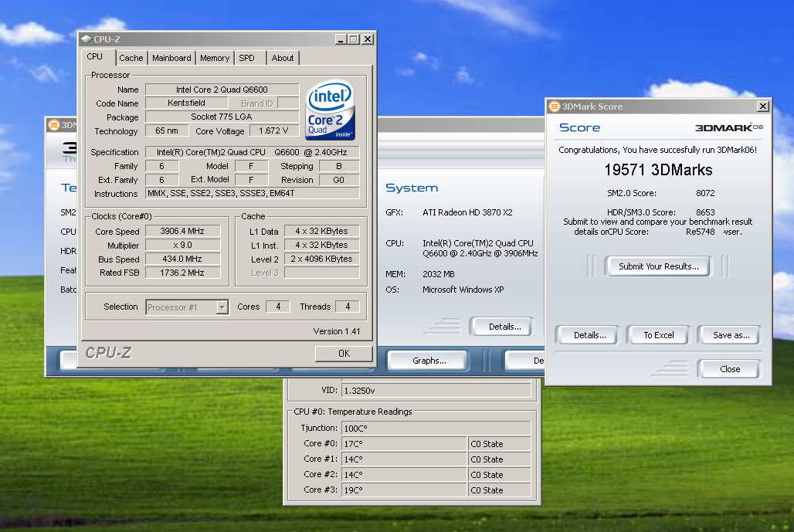Click the Code Name value Kentsfield
Screen dimensions: 794x532
pos(186,103)
